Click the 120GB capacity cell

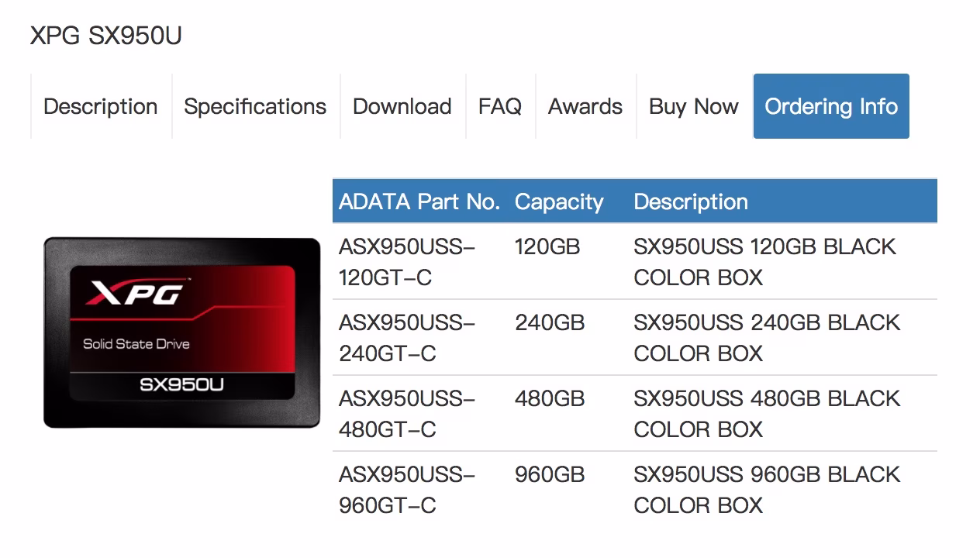(547, 246)
